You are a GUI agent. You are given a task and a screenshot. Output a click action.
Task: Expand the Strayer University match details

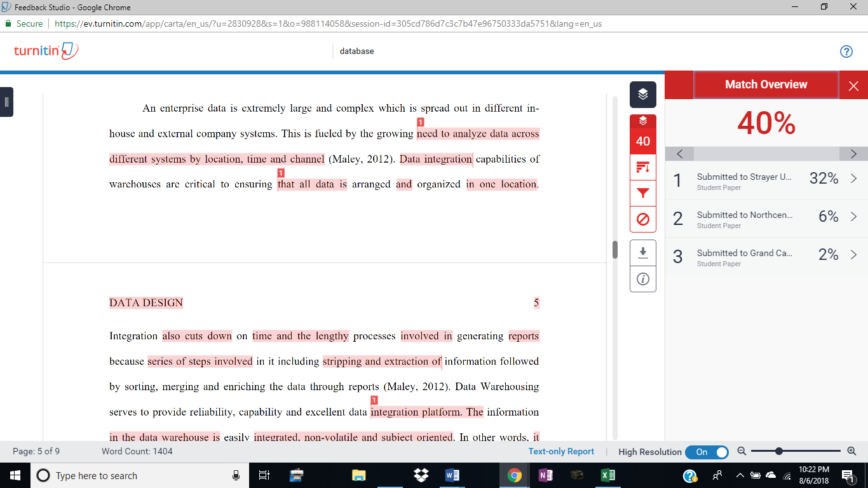(853, 179)
